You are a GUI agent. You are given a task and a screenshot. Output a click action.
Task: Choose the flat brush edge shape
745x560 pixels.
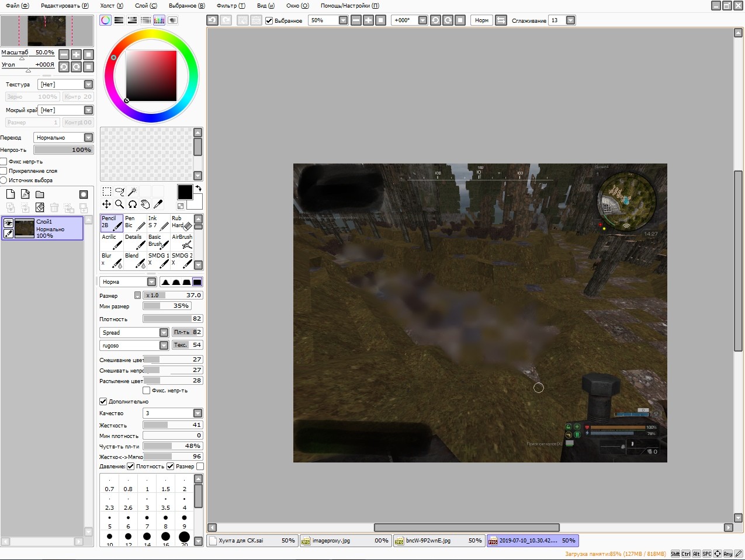coord(197,282)
